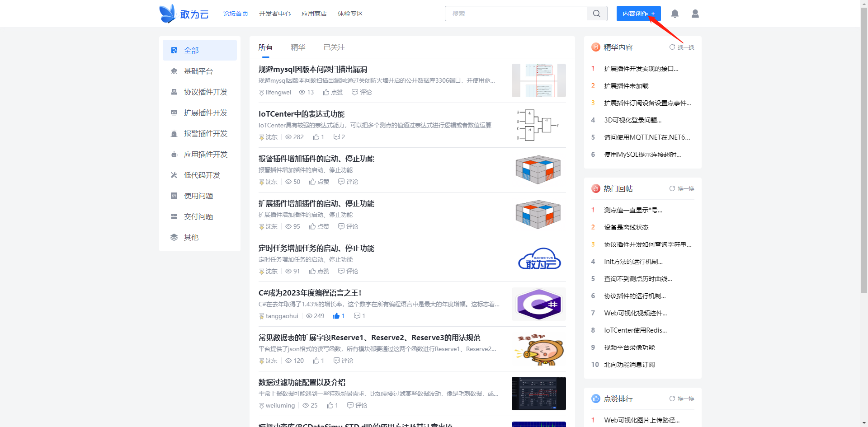Click 点赞 on the mysql vulnerability post
Image resolution: width=868 pixels, height=427 pixels.
point(333,92)
